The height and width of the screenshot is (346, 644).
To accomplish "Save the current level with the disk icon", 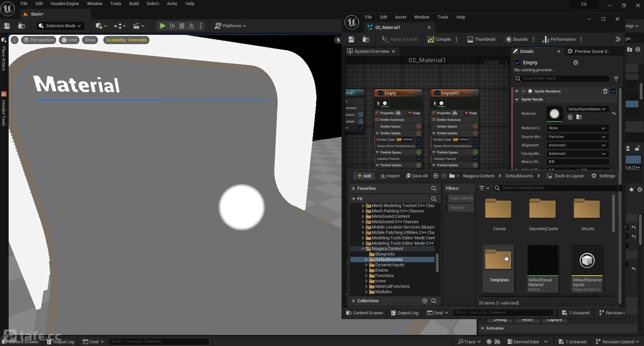I will click(x=7, y=26).
